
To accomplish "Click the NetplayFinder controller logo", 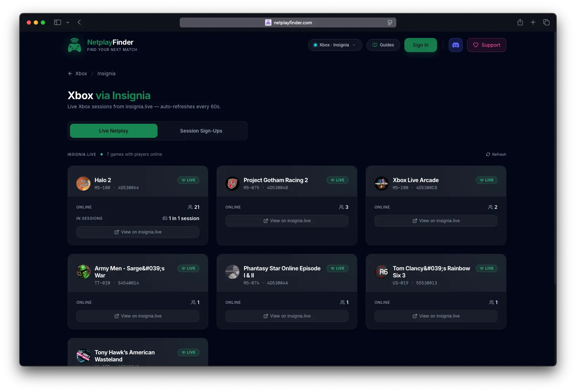I will (x=75, y=45).
